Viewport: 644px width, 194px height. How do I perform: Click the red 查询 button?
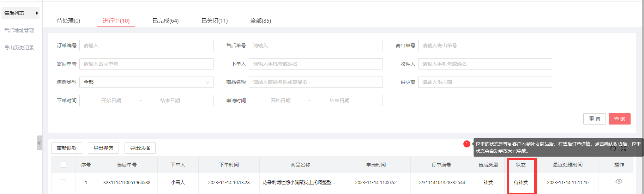[619, 119]
